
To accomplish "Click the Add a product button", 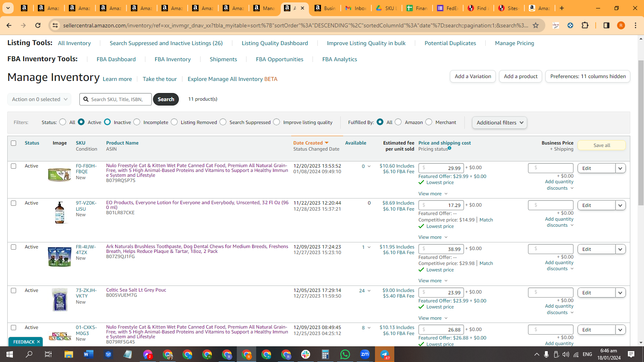I will point(520,77).
